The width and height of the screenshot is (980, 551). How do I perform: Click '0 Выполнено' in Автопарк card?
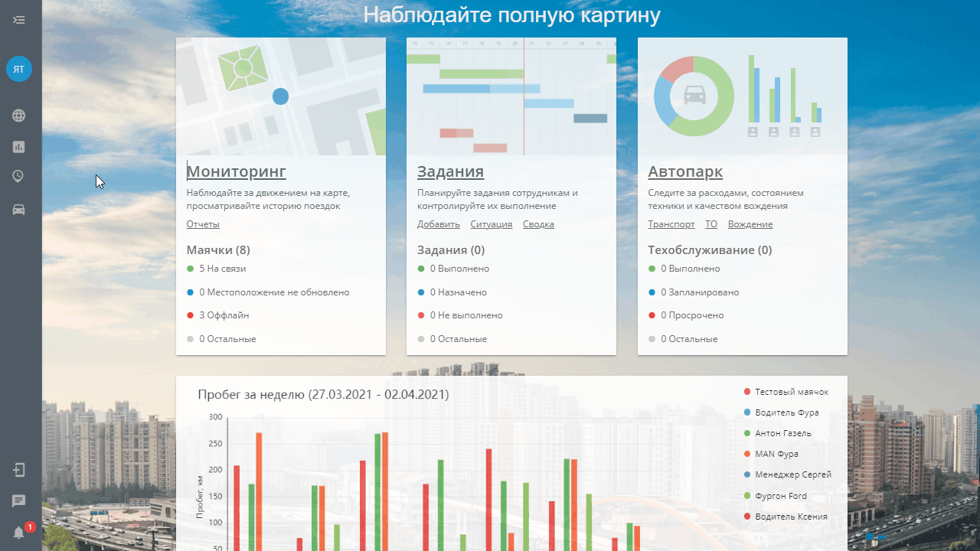coord(684,269)
